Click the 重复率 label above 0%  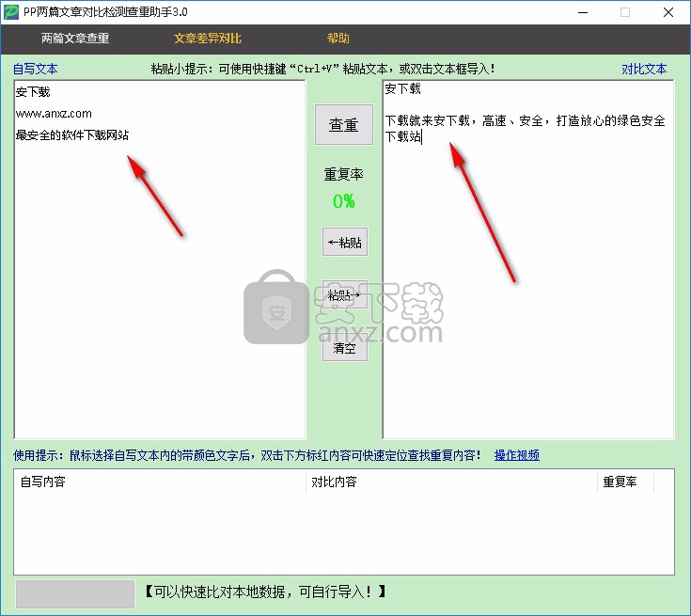(x=344, y=174)
